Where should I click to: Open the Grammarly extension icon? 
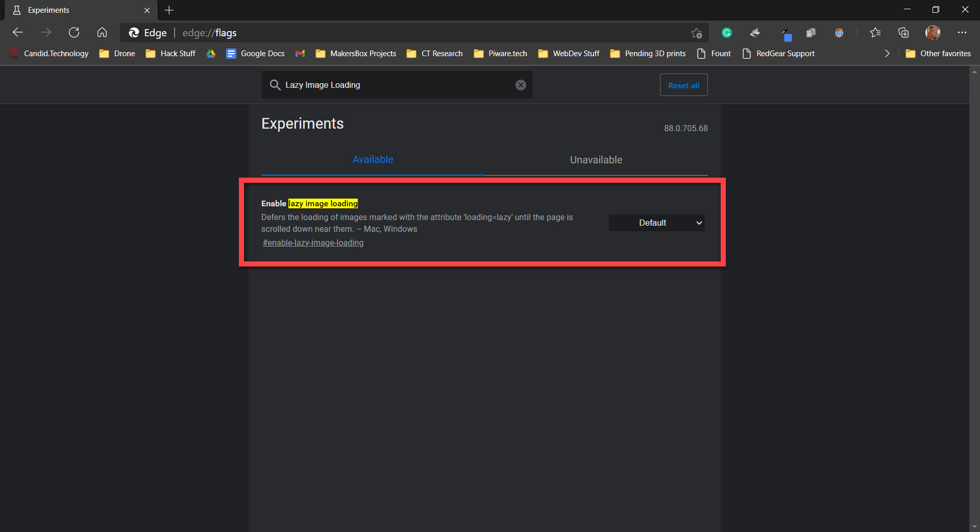pos(727,33)
